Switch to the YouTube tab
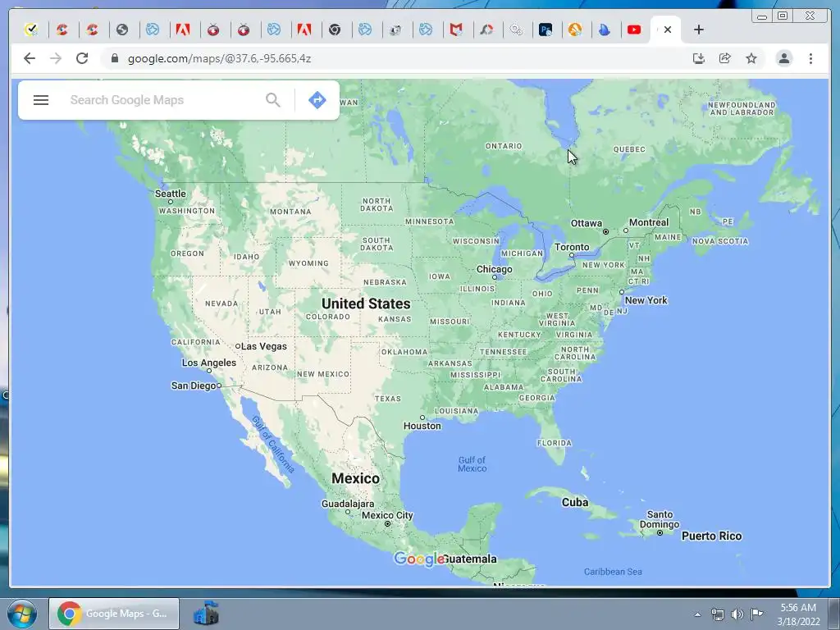Screen dimensions: 840x630 [634, 30]
